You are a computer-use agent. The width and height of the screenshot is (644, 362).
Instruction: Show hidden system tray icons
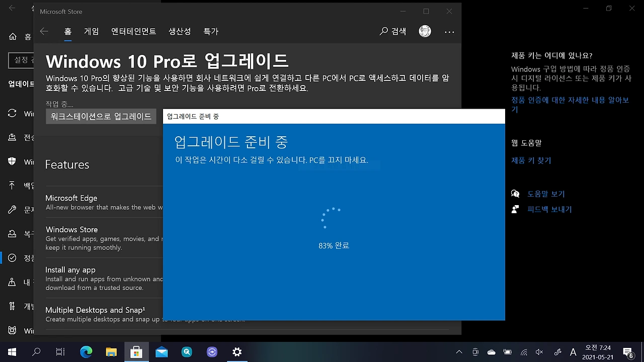pos(459,352)
